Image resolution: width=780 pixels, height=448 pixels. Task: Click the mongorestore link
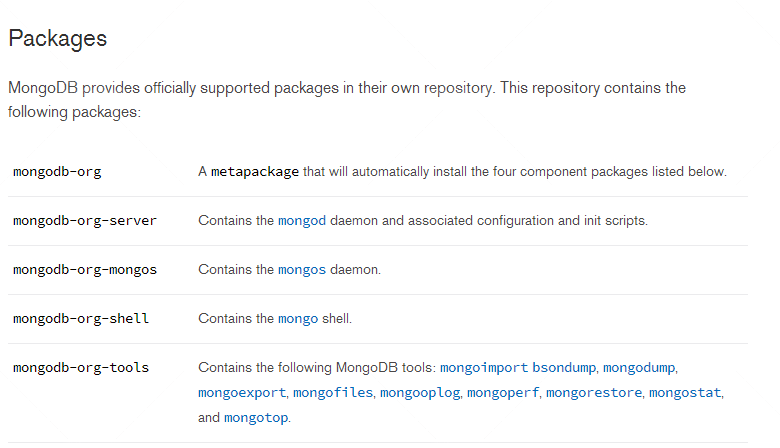593,393
